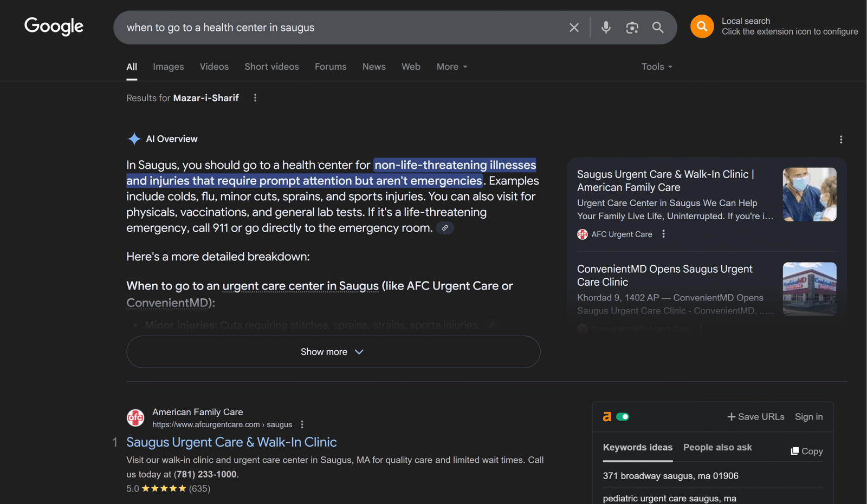Click the highlighted 'non-life-threatening illnesses' text
This screenshot has width=867, height=504.
[x=455, y=165]
